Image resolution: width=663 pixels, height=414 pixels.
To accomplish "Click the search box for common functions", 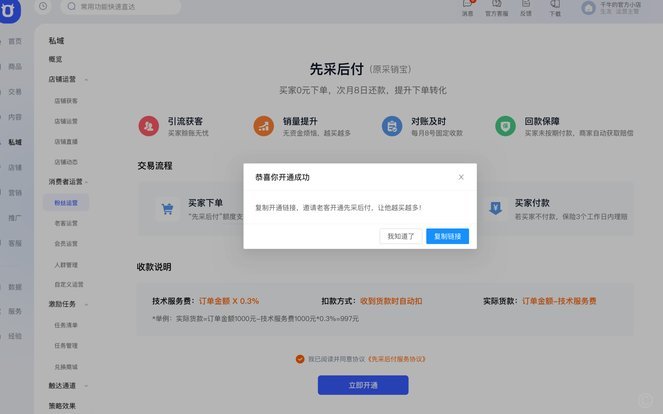I will 121,6.
